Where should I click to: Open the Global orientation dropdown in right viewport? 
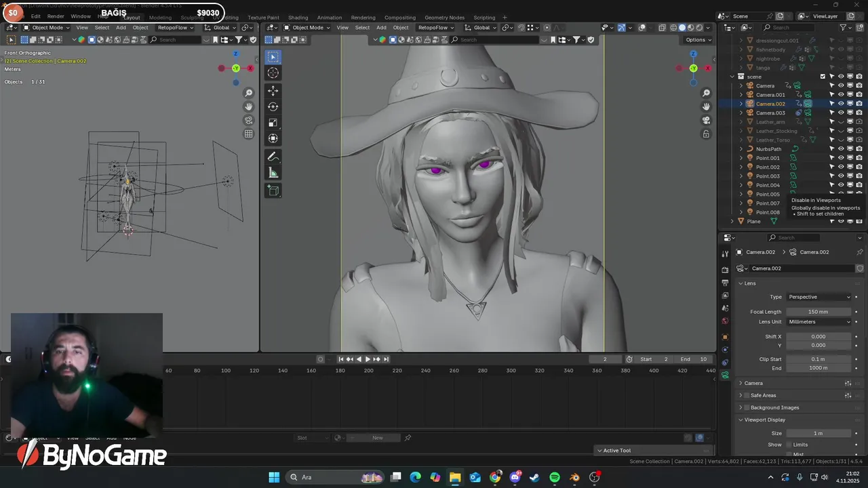[481, 28]
